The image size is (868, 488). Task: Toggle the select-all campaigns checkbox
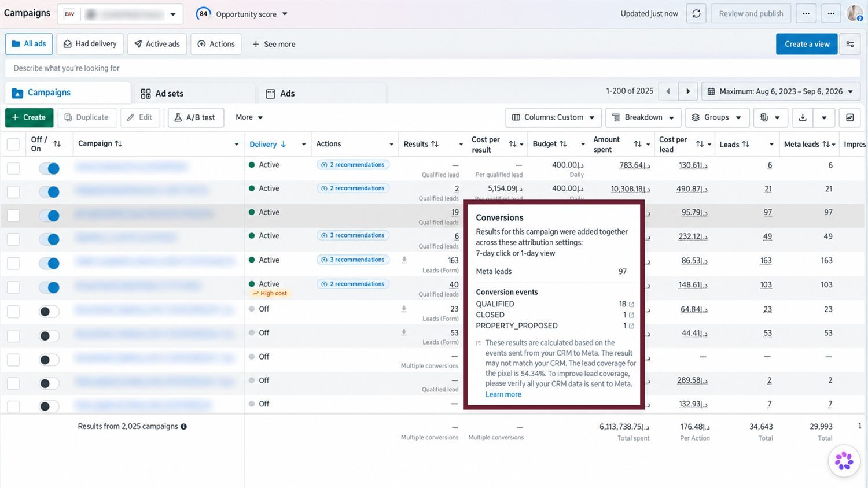tap(13, 144)
